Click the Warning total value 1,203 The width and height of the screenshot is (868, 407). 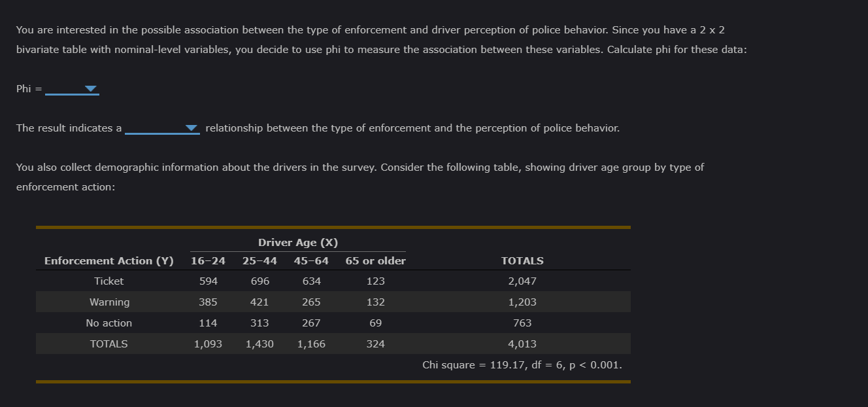(522, 302)
